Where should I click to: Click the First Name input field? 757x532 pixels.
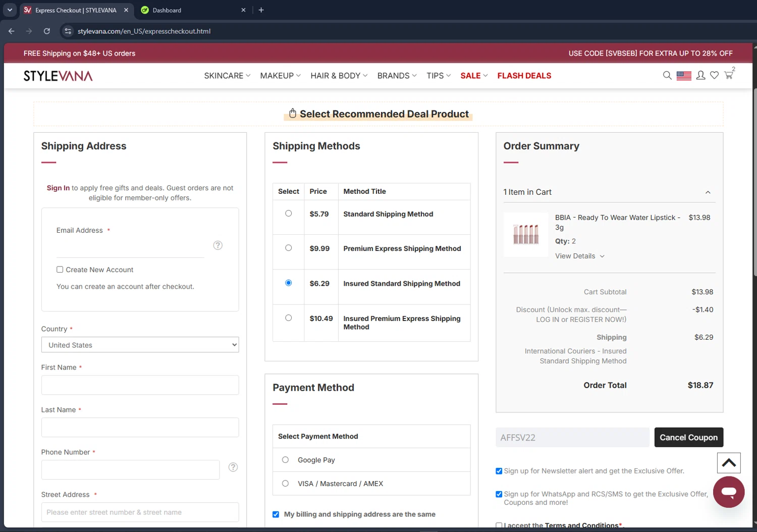(140, 385)
